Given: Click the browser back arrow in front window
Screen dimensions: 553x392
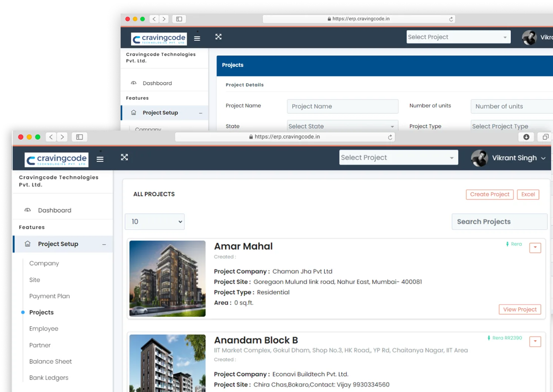Looking at the screenshot, I should 51,137.
